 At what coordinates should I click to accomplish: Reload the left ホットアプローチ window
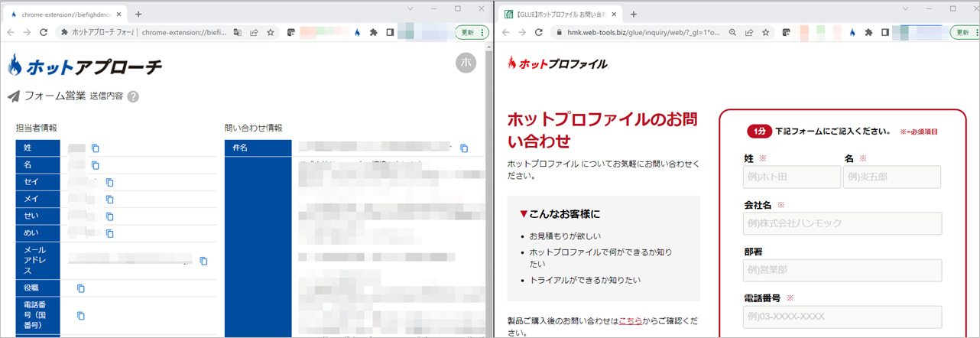tap(44, 33)
